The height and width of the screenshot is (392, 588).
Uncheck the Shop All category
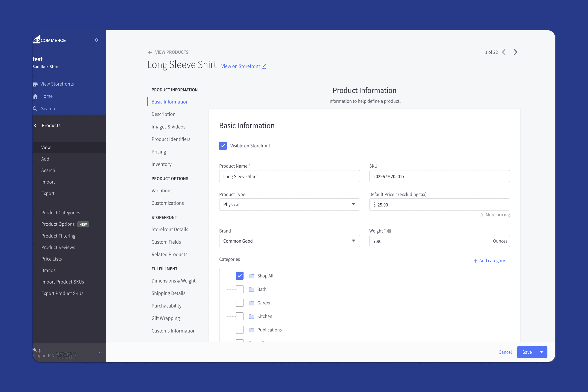(239, 276)
